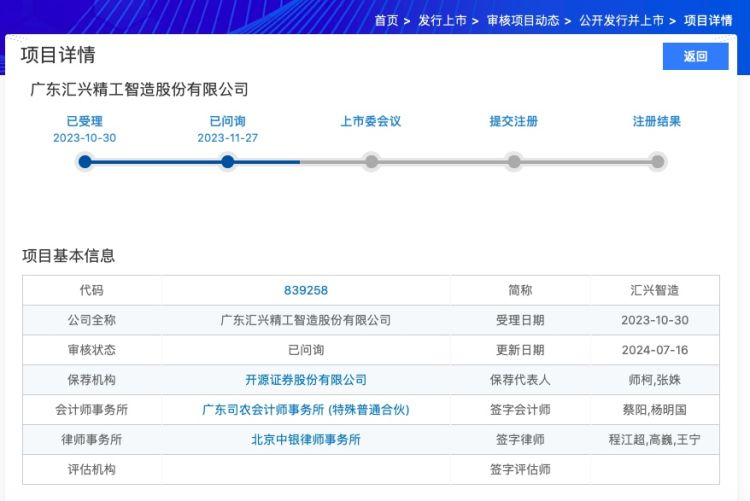Open stock code 839258 link
The image size is (750, 501).
[306, 291]
